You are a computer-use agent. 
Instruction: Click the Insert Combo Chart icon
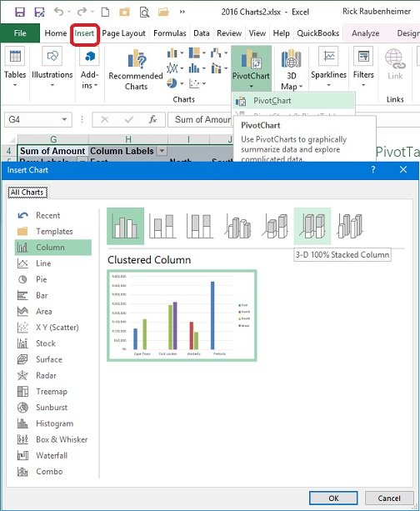pyautogui.click(x=216, y=68)
